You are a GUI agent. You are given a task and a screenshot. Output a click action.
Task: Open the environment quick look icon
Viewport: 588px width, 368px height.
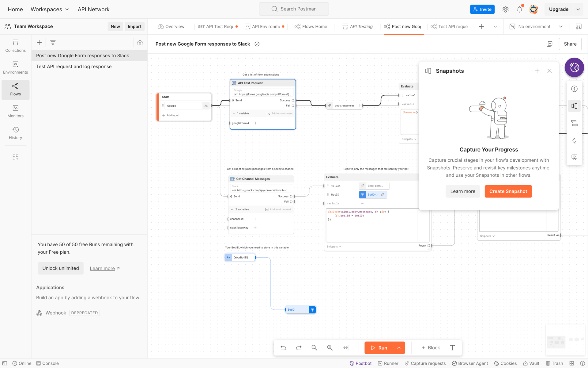click(x=579, y=26)
